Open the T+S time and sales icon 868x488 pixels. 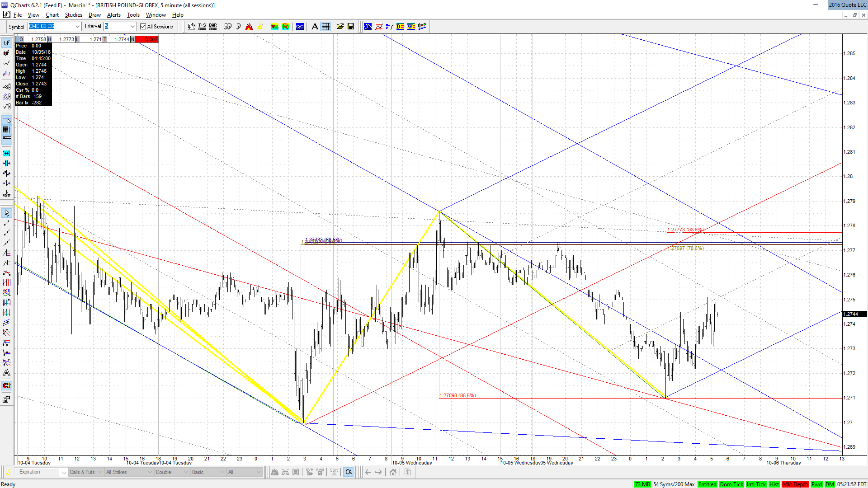pos(202,27)
